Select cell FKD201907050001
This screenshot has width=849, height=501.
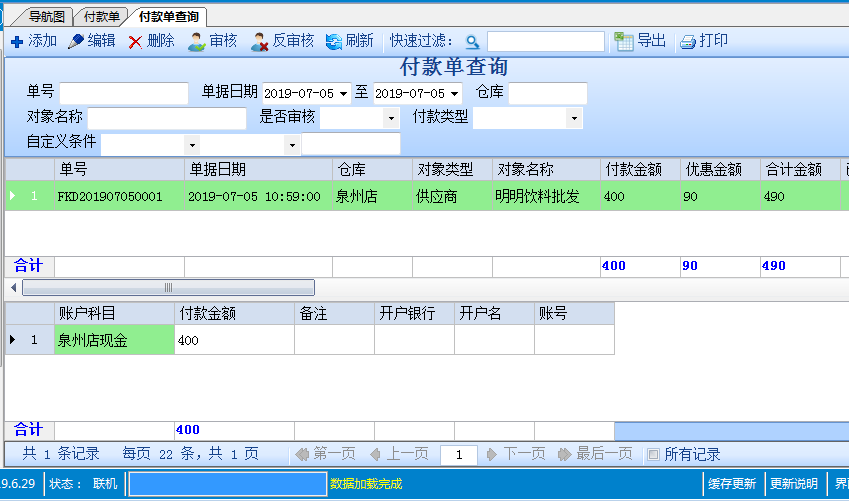(x=119, y=196)
